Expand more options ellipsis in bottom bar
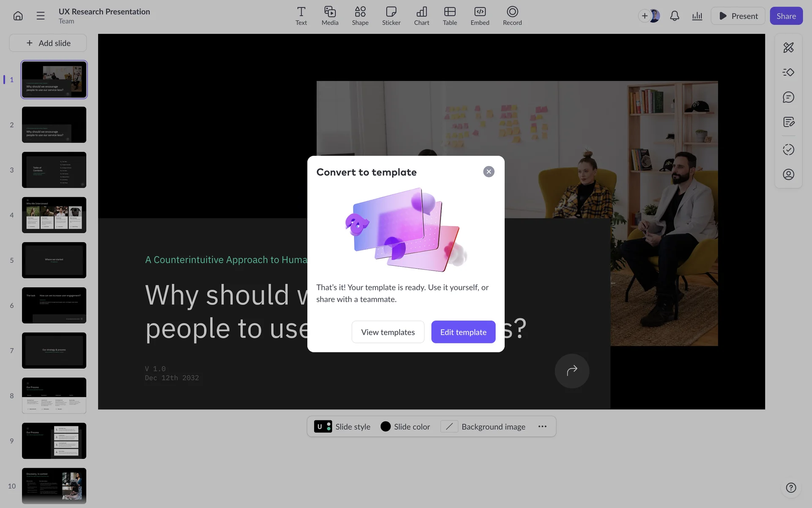The width and height of the screenshot is (812, 508). click(542, 427)
